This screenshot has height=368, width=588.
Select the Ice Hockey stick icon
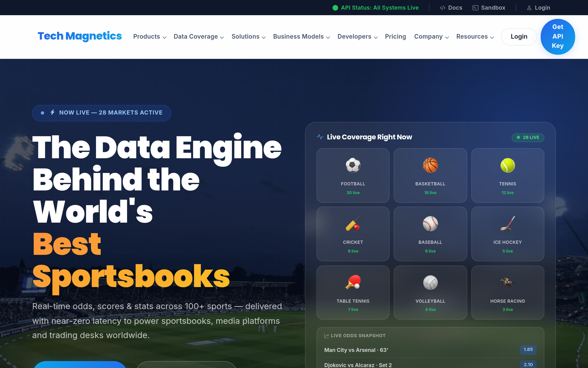point(507,223)
